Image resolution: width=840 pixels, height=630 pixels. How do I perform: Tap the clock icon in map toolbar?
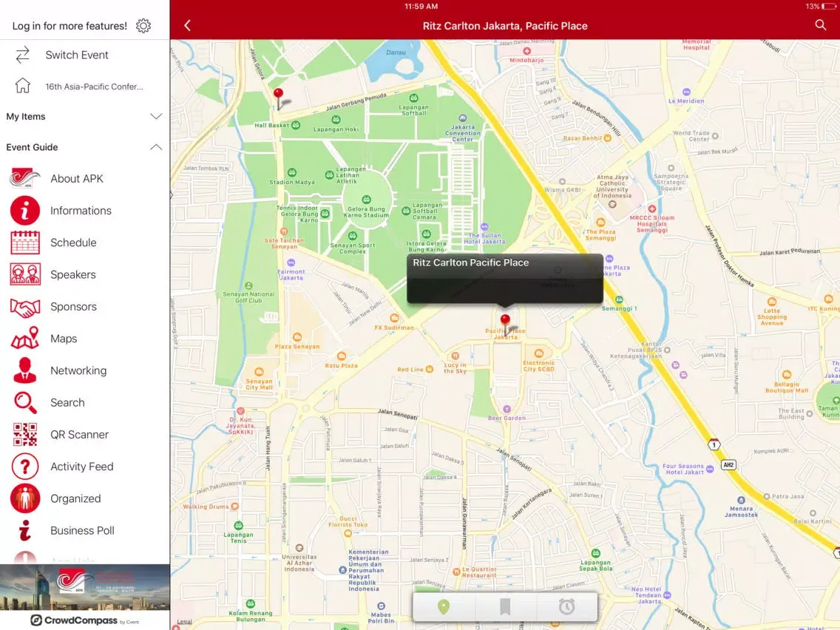tap(567, 607)
